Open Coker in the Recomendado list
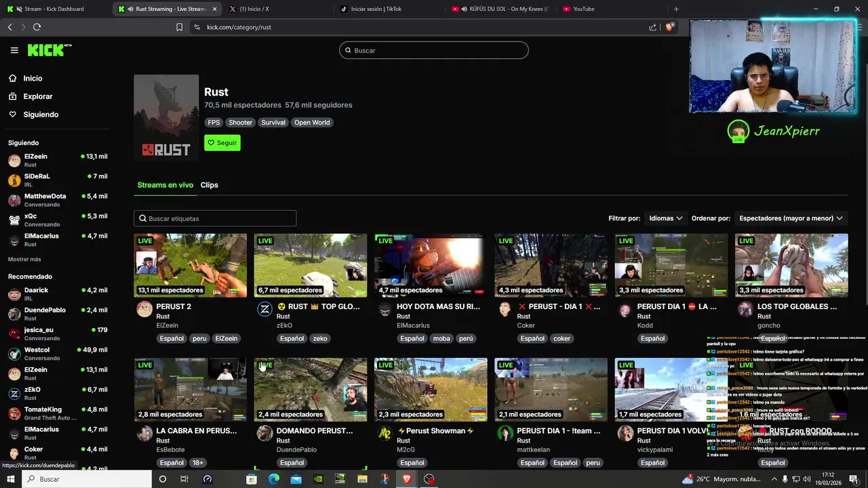The width and height of the screenshot is (868, 488). pos(58,453)
